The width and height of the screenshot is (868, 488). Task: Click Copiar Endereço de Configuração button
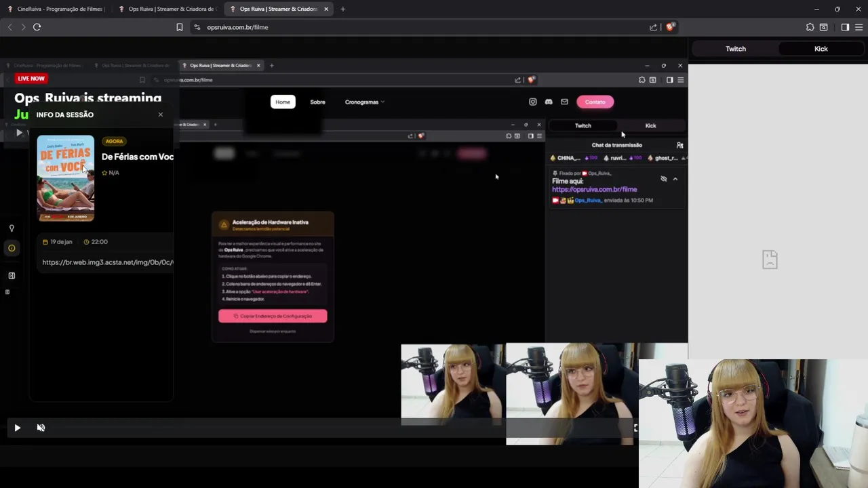pos(273,316)
